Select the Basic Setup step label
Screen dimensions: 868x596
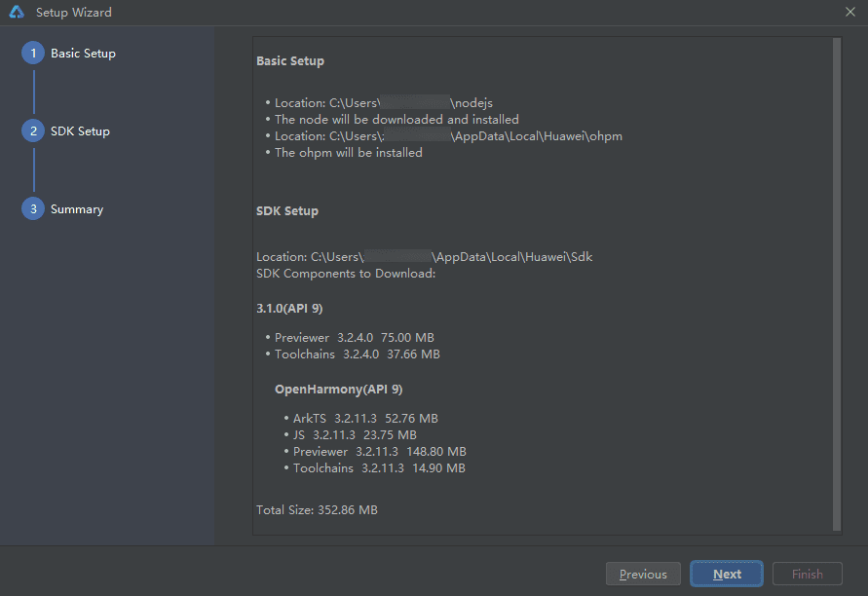(83, 54)
